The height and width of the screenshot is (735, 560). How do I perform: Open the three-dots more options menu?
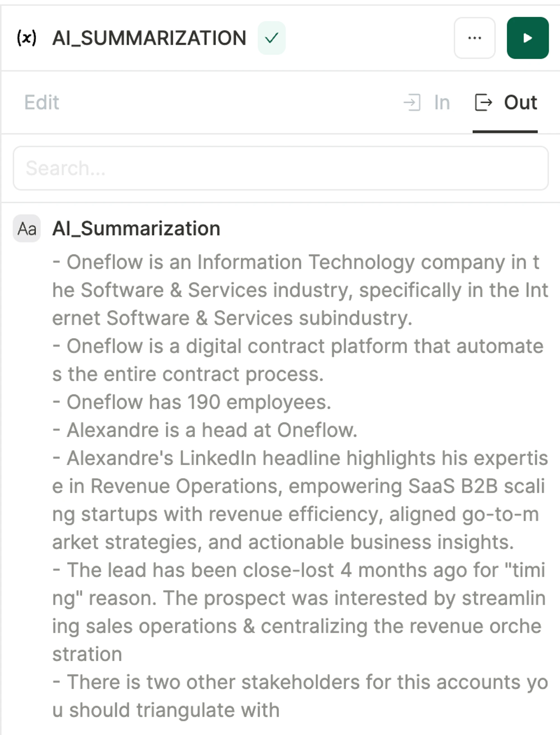(x=474, y=38)
